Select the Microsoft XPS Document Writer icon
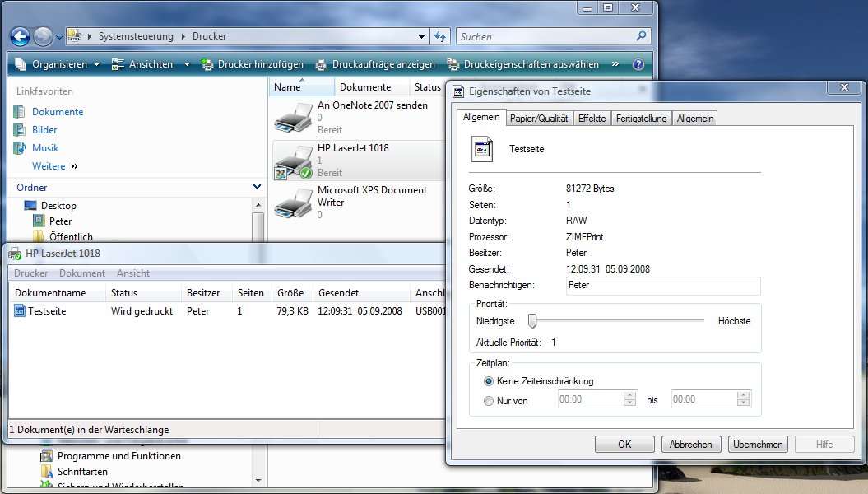Screen dimensions: 868x494 (x=294, y=203)
